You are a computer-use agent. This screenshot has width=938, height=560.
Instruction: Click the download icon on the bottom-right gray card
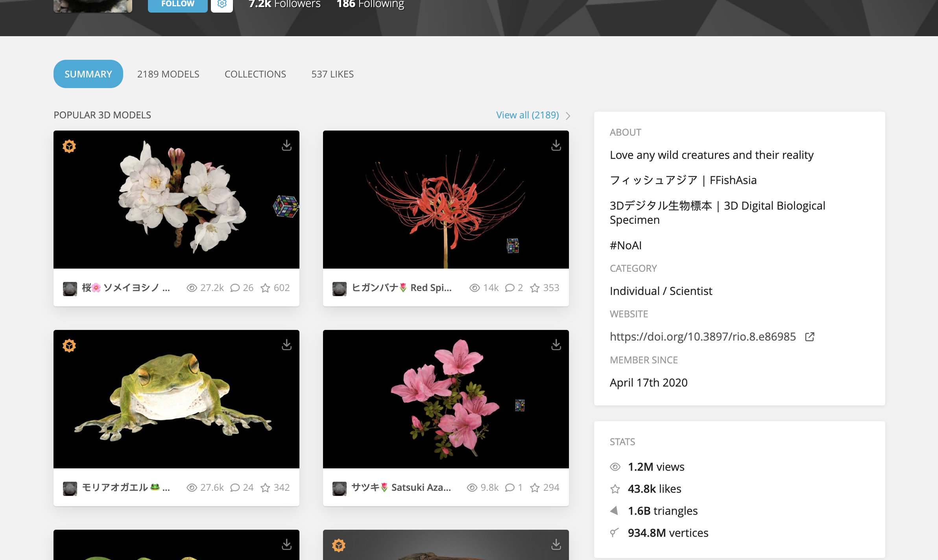pos(556,544)
